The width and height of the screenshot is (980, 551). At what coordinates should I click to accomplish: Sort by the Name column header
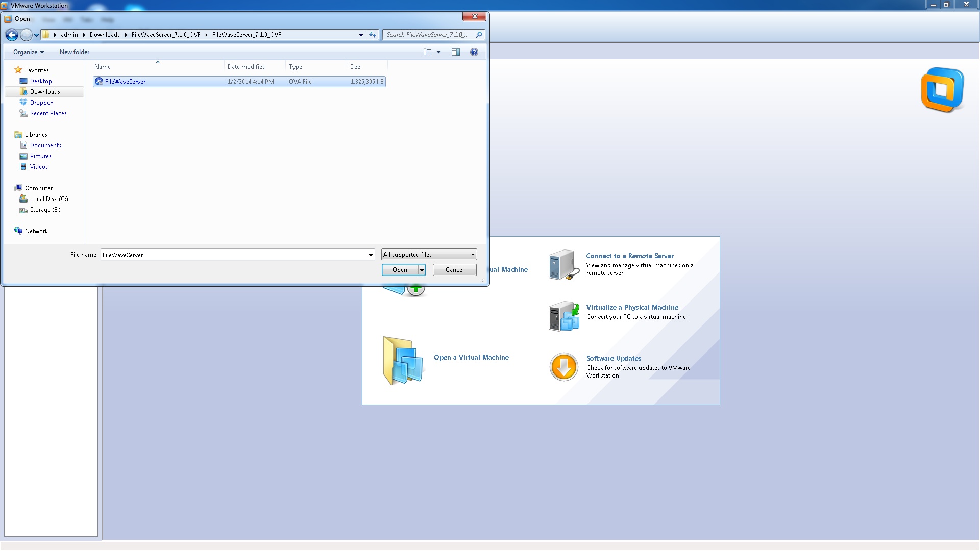(x=158, y=67)
